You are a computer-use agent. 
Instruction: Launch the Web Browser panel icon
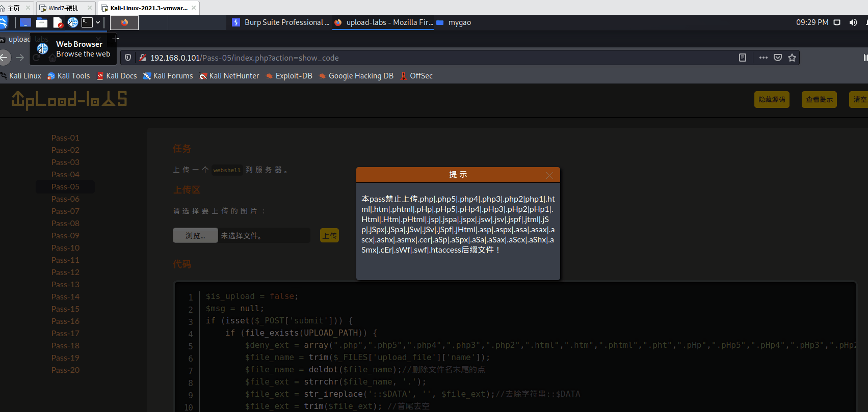(73, 22)
